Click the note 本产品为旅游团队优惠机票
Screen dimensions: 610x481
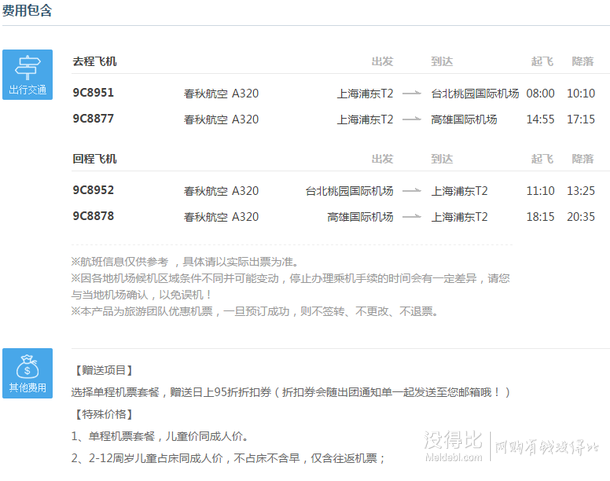click(254, 311)
